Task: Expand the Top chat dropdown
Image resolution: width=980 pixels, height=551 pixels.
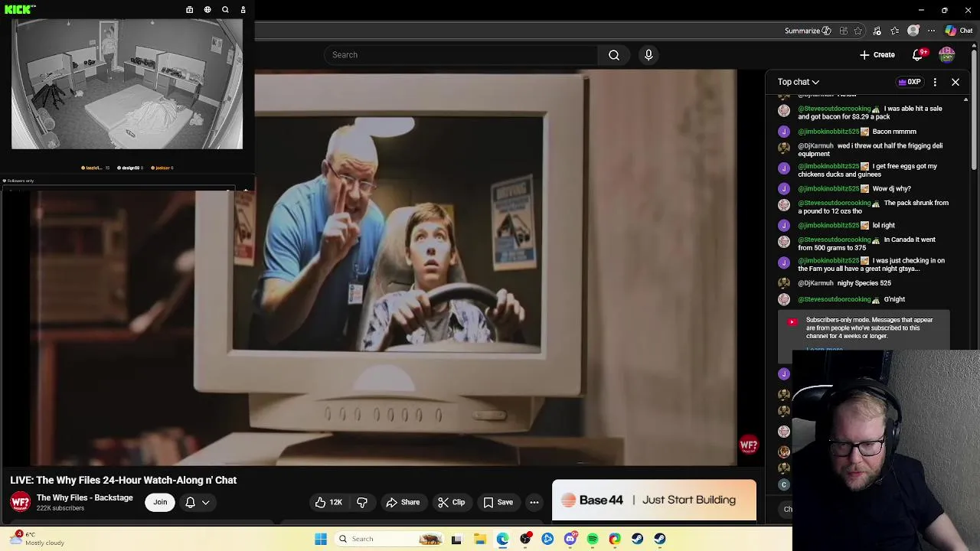Action: coord(799,82)
